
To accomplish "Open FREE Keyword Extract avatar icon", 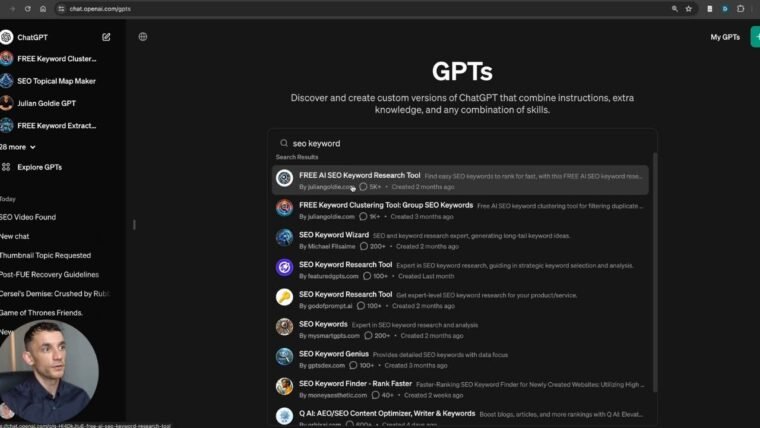I will coord(6,126).
